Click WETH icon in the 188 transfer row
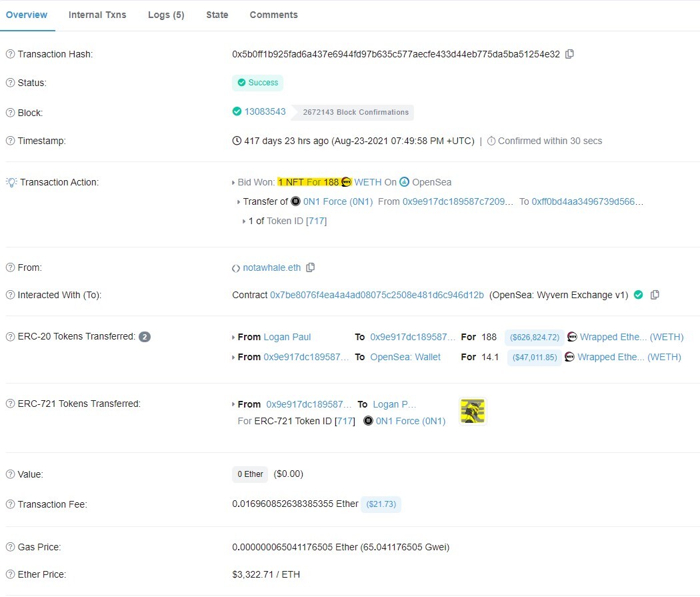The image size is (700, 597). tap(572, 337)
